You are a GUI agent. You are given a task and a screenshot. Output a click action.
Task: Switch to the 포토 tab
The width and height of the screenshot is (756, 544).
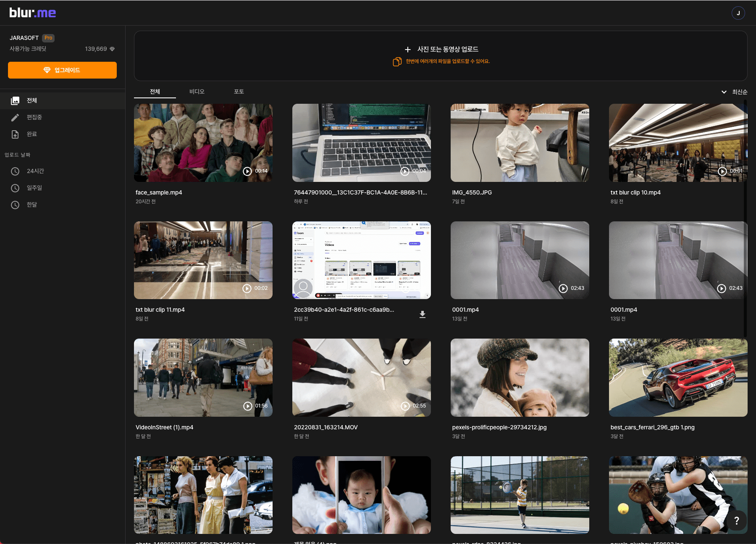[x=239, y=92]
